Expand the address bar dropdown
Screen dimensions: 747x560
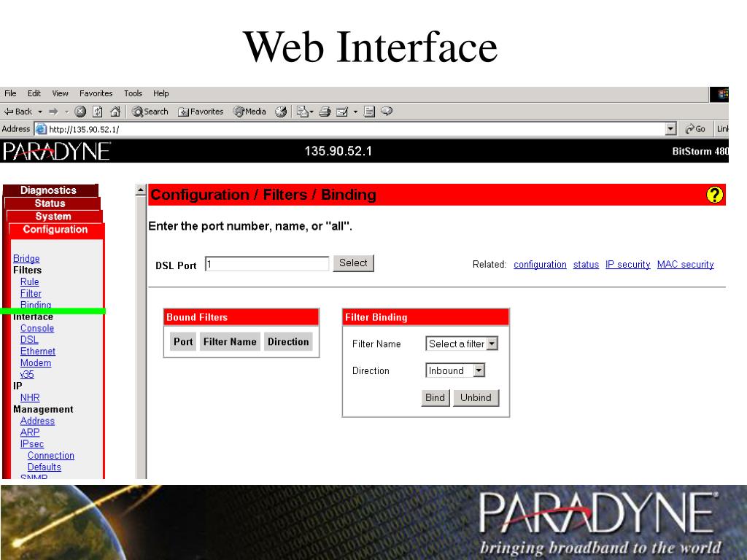671,128
